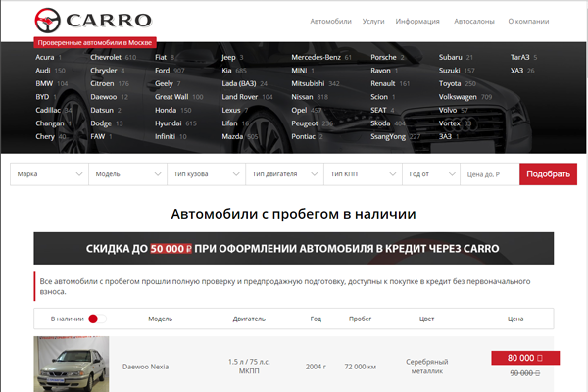This screenshot has height=392, width=588.
Task: Toggle the red 'В наличии' indicator
Action: [x=93, y=318]
